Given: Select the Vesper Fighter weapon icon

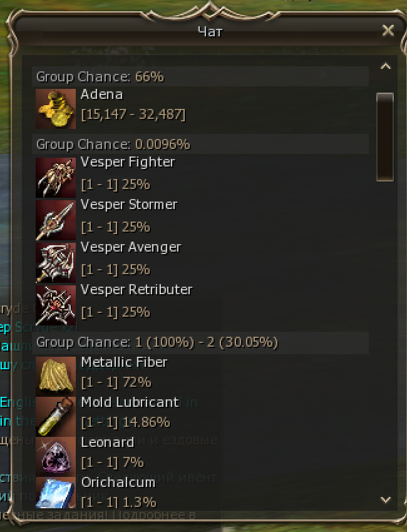Looking at the screenshot, I should point(56,178).
